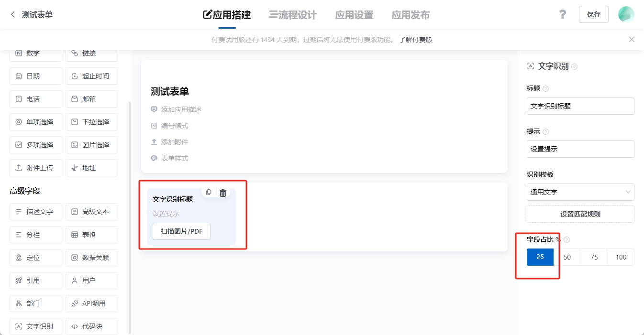This screenshot has width=644, height=335.
Task: Switch to the 应用发布 tab
Action: 410,15
